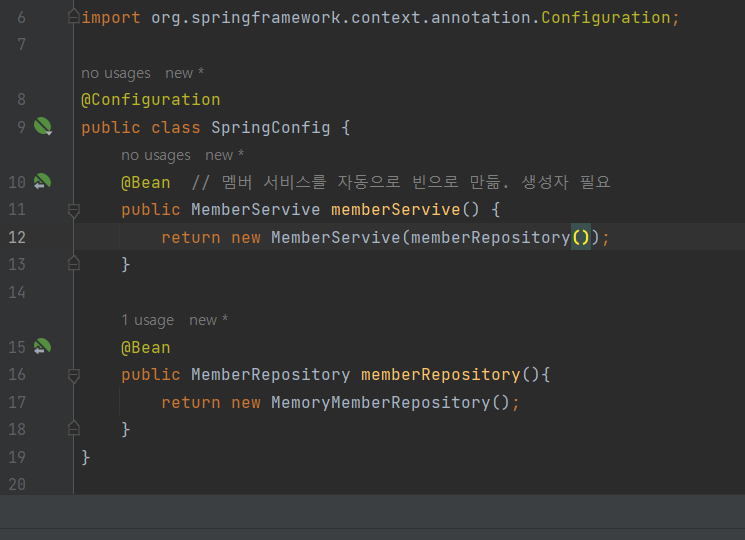
Task: Click the 'no usages' hint above memberServive @Bean
Action: tap(155, 155)
